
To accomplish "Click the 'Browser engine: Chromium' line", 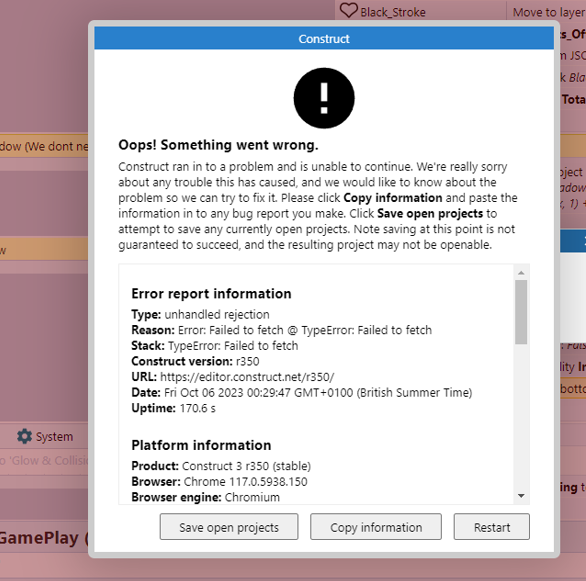I will point(206,497).
